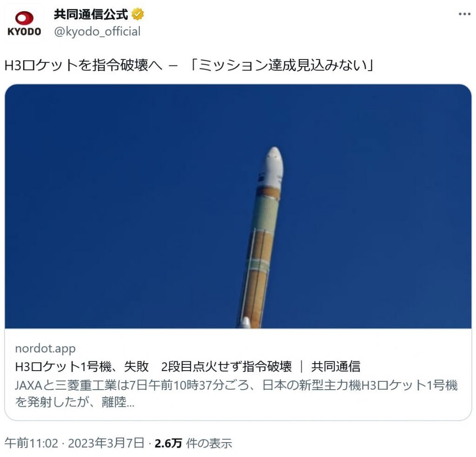Follow the nordot.app domain link
Viewport: 476px width, 457px height.
tap(45, 348)
